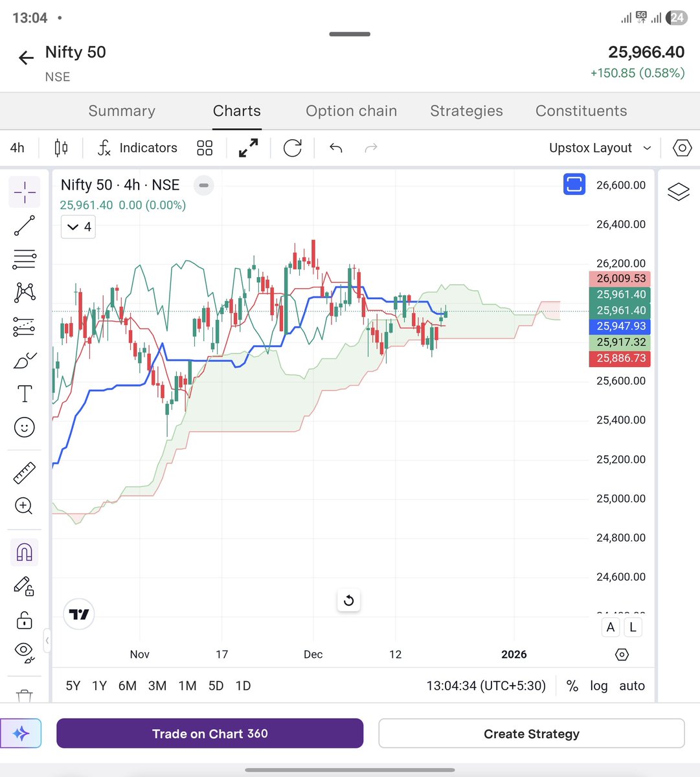Switch to the Constituents tab

tap(581, 111)
